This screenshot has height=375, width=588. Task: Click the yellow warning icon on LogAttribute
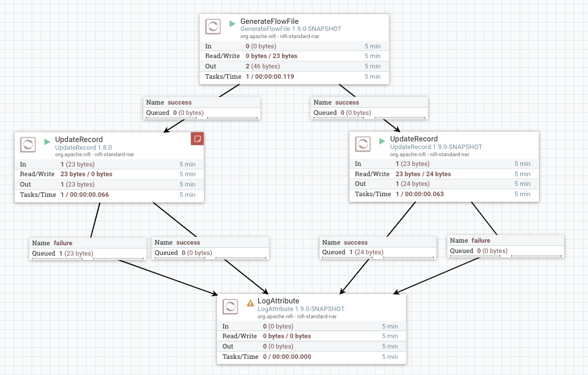click(250, 303)
